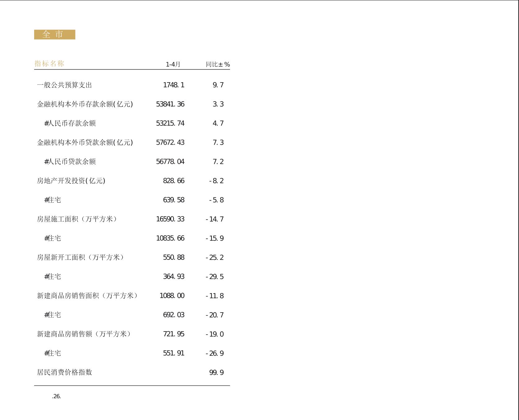This screenshot has width=519, height=420.
Task: Click the -14.7 percentage value
Action: pyautogui.click(x=214, y=219)
